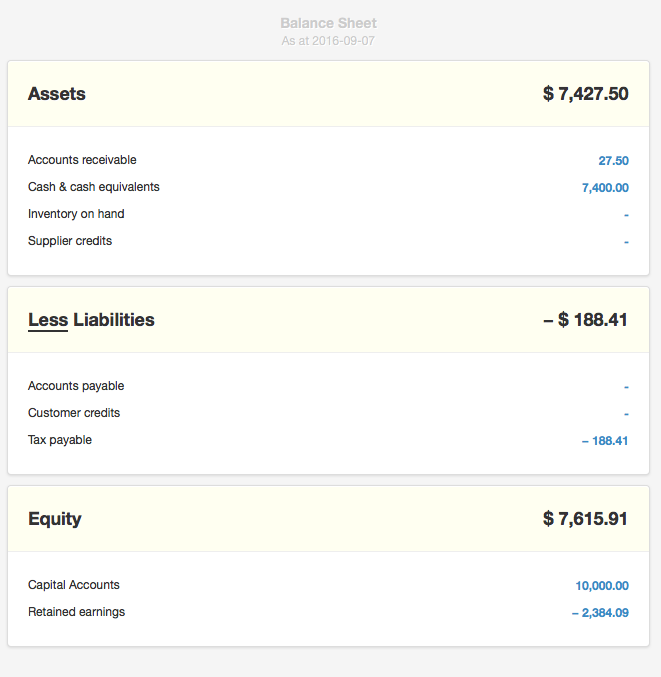Click the Accounts payable dash value
661x677 pixels.
(626, 387)
